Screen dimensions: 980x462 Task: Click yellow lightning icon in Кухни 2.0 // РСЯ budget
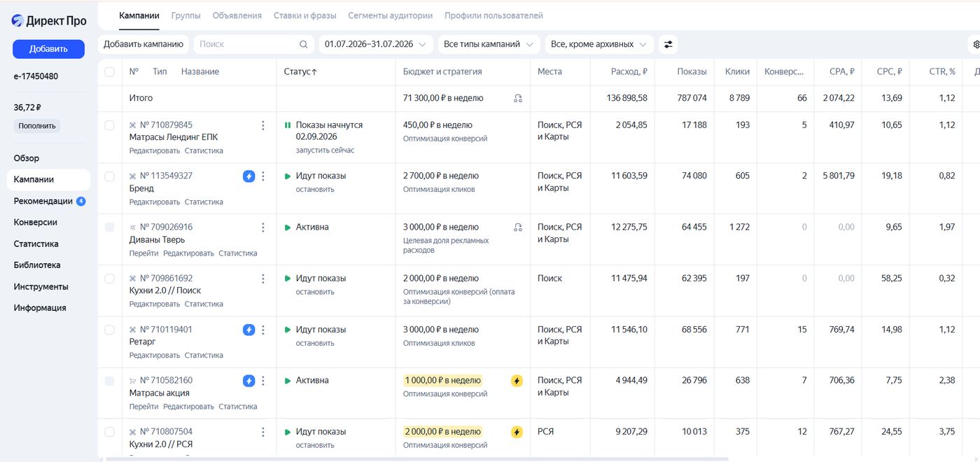[517, 432]
